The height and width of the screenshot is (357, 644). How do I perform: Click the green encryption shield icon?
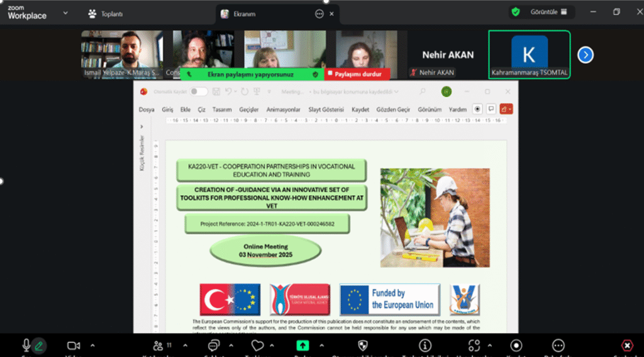[x=516, y=12]
